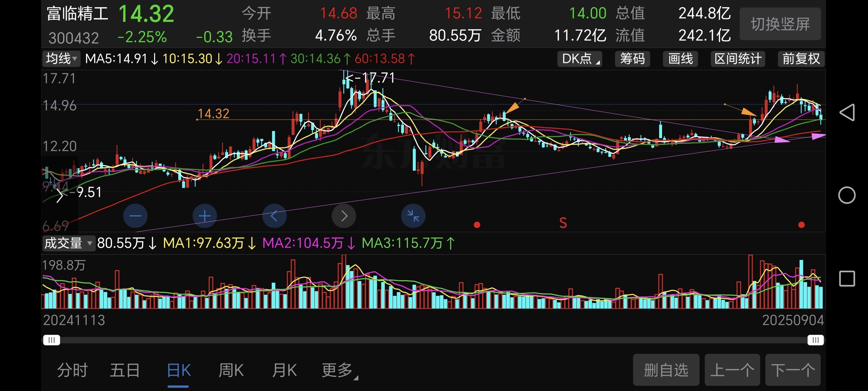Tap the 总手 80.55万 header value
This screenshot has height=391, width=868.
click(x=455, y=36)
